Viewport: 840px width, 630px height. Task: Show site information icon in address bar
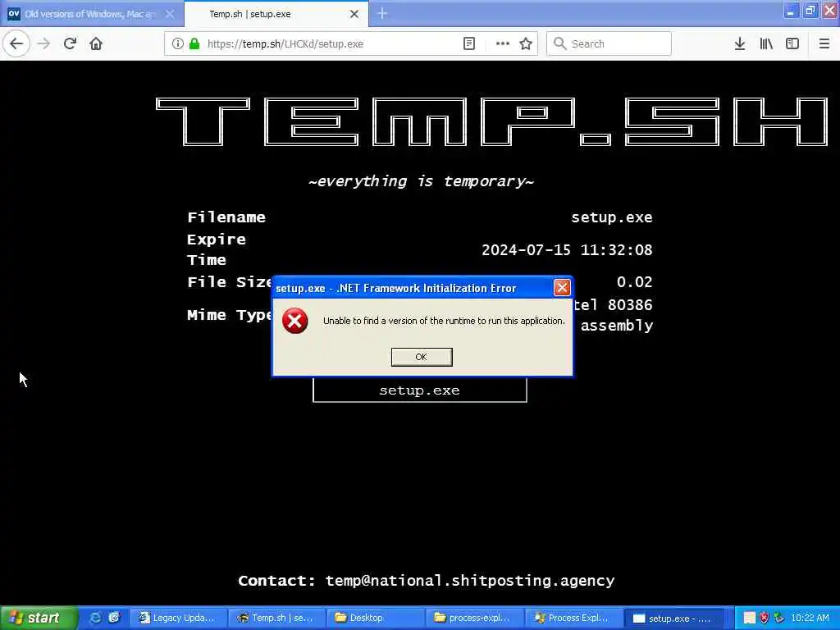177,44
